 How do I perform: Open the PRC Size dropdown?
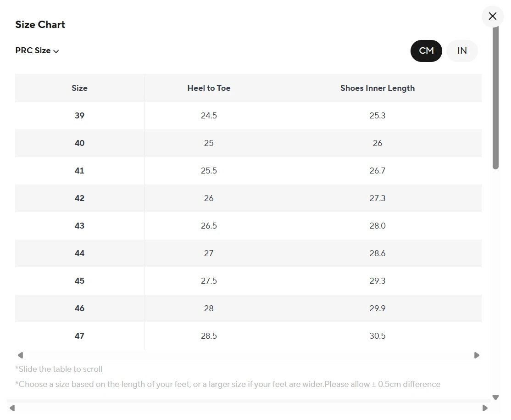37,50
